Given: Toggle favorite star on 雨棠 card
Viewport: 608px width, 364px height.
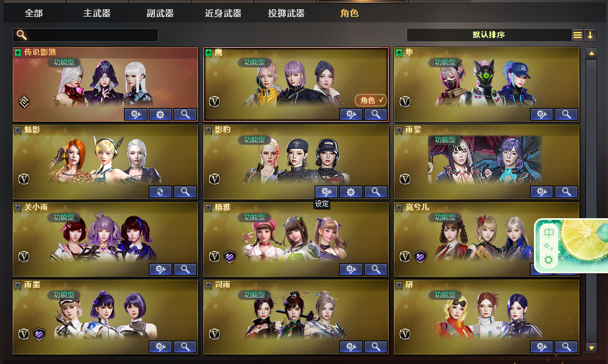Looking at the screenshot, I should coord(399,130).
